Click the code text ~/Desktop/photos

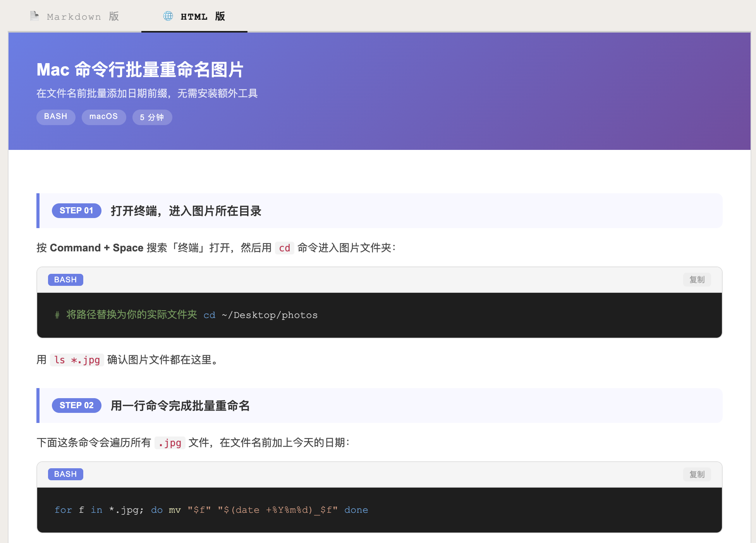[x=270, y=315]
